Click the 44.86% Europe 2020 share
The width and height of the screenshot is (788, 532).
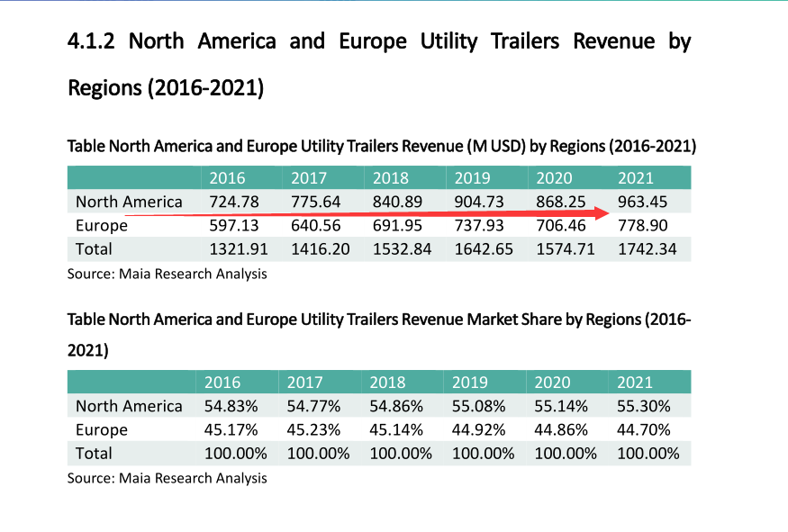click(x=561, y=429)
